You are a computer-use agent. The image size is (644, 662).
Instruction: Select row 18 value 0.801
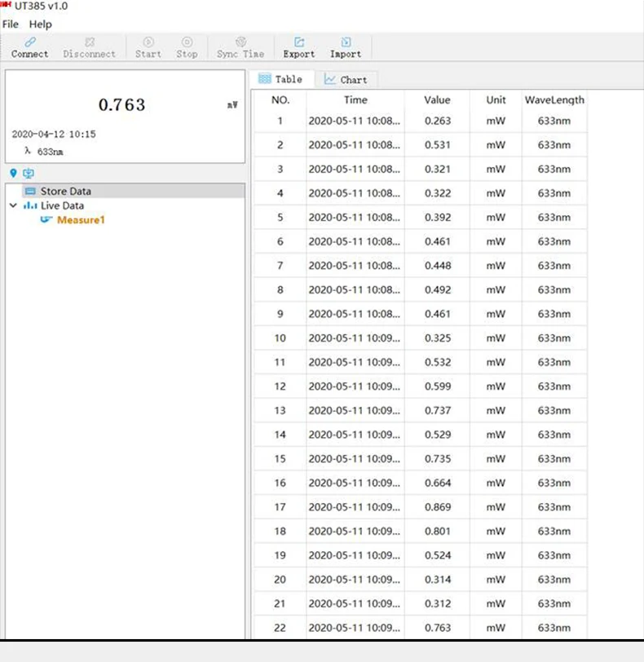pyautogui.click(x=438, y=531)
